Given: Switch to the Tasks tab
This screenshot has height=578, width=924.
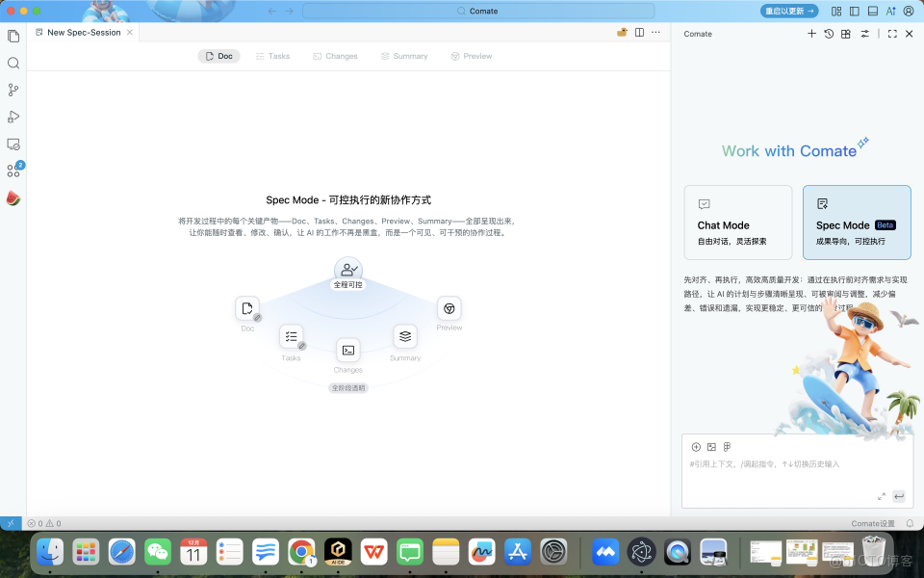Looking at the screenshot, I should (272, 56).
